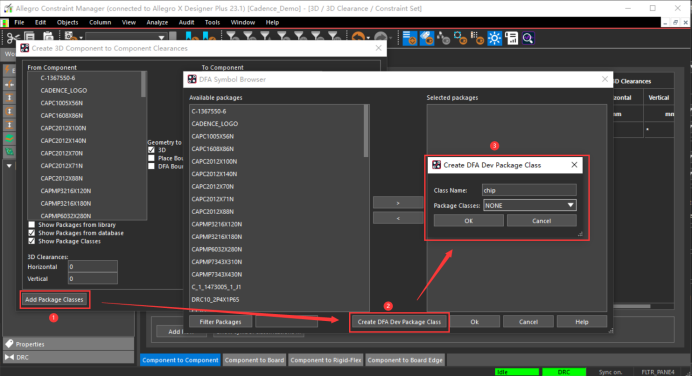692x377 pixels.
Task: Select CAPC1005X56N in Available packages
Action: (213, 136)
